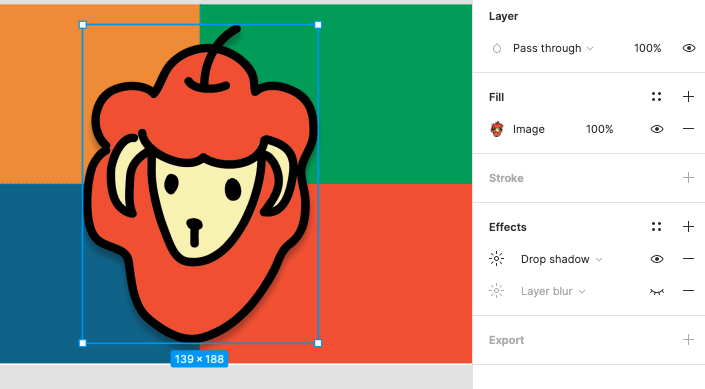Edit the layer opacity 100% value
This screenshot has height=389, width=705.
pos(647,48)
